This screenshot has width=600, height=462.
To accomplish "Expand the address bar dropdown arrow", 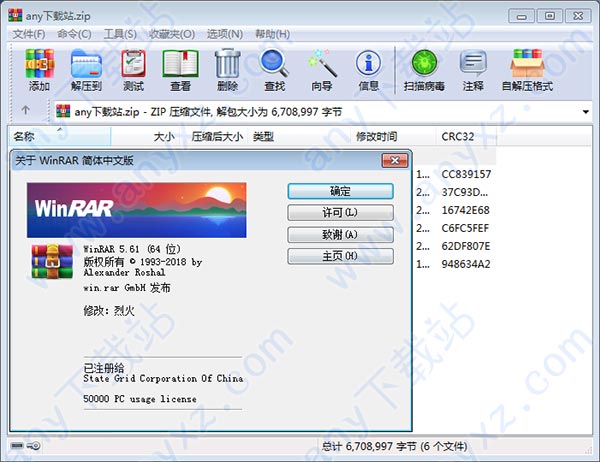I will coord(585,112).
